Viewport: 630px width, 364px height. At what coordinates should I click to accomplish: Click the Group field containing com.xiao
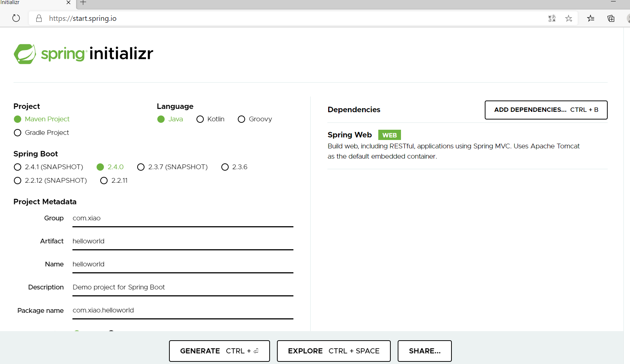183,218
